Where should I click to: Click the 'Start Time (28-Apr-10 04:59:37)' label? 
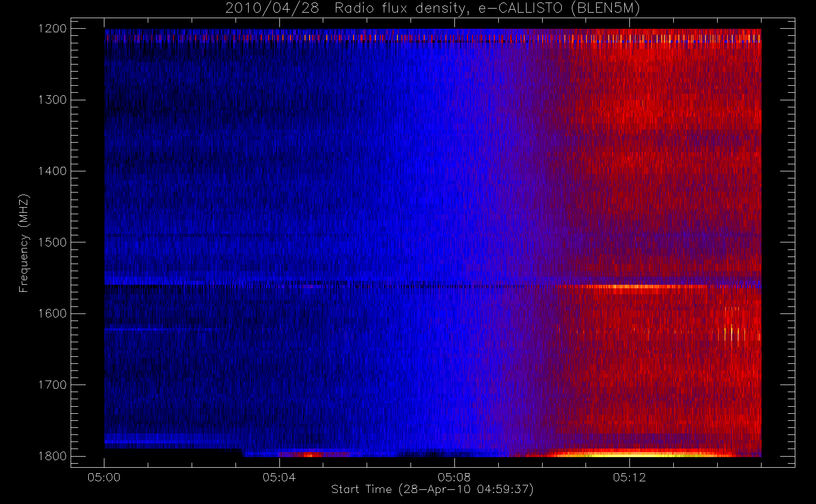pyautogui.click(x=432, y=489)
